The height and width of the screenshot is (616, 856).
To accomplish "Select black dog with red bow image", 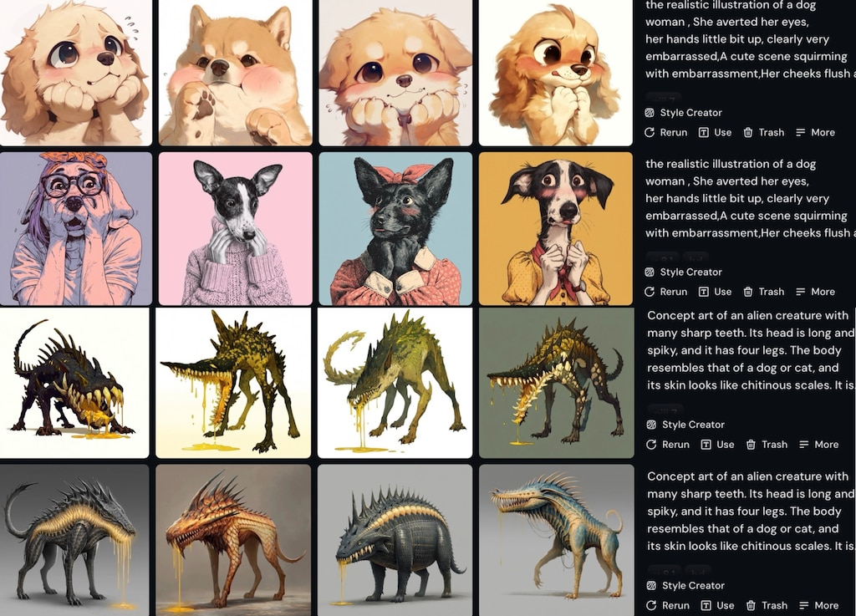I will (x=395, y=229).
